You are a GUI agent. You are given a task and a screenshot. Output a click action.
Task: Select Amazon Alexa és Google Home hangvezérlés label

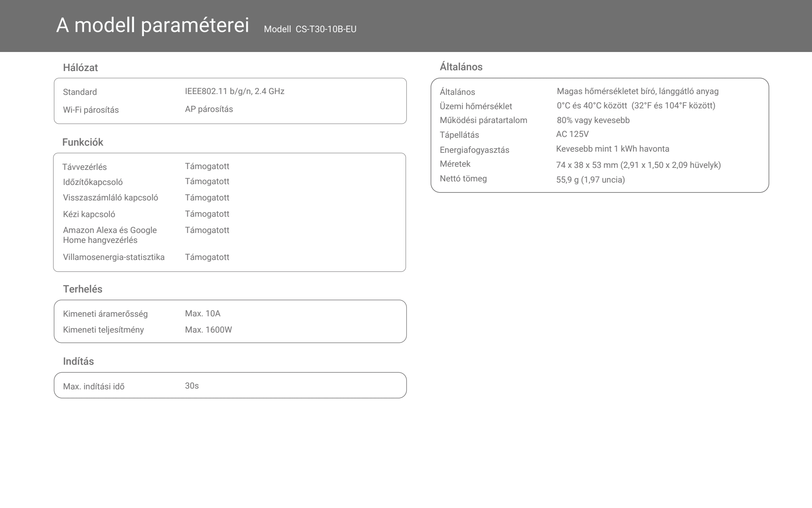pos(110,235)
